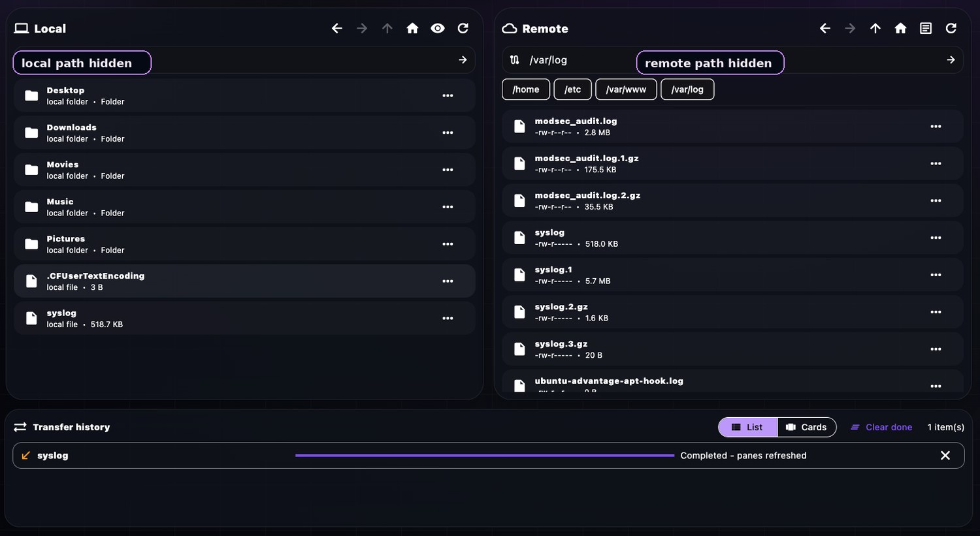
Task: Jump to /home bookmark
Action: click(526, 89)
